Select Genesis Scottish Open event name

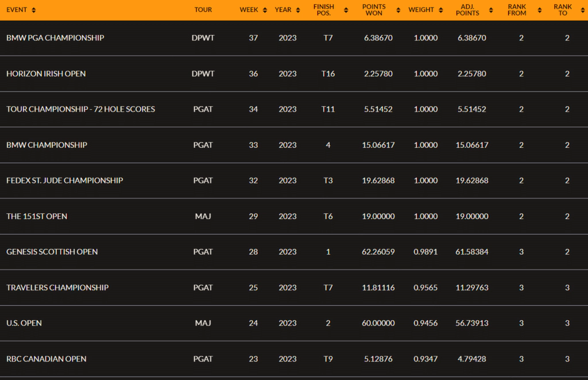(x=52, y=252)
